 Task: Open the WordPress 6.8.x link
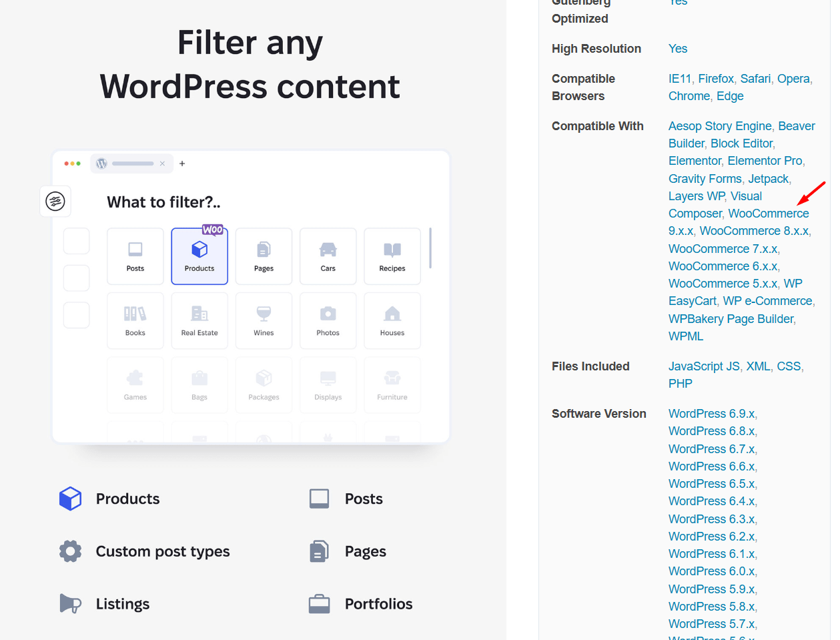coord(711,431)
